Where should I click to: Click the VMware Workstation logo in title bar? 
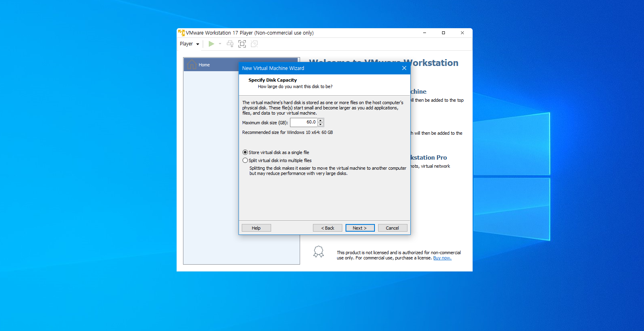coord(181,33)
